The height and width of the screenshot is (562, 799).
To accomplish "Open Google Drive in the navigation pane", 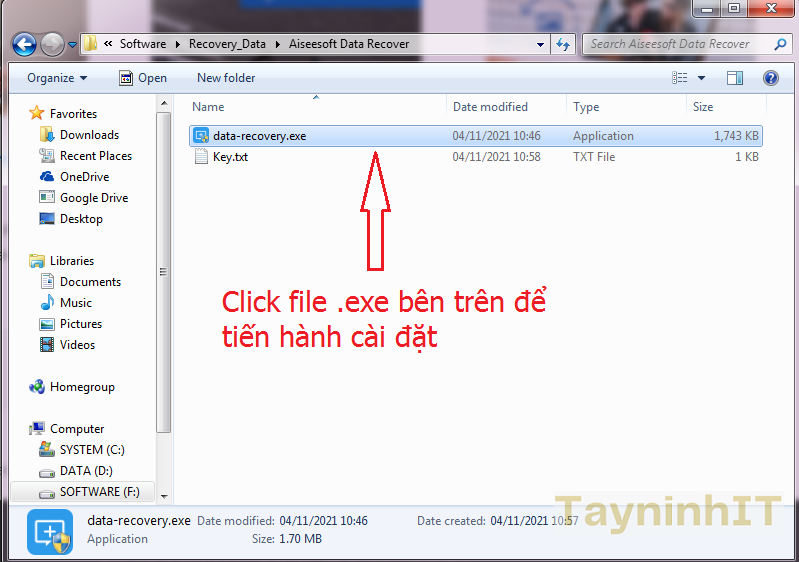I will pos(93,198).
